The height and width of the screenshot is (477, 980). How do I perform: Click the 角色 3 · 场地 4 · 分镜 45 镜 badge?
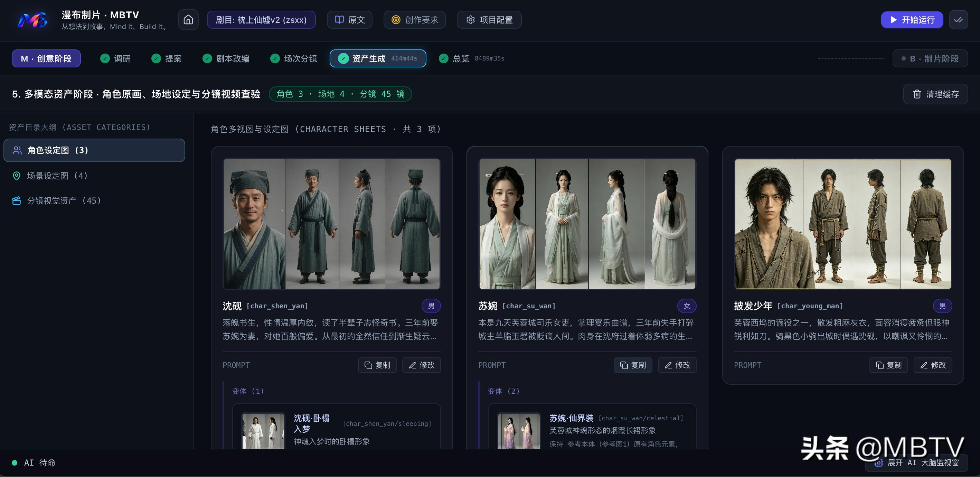340,94
